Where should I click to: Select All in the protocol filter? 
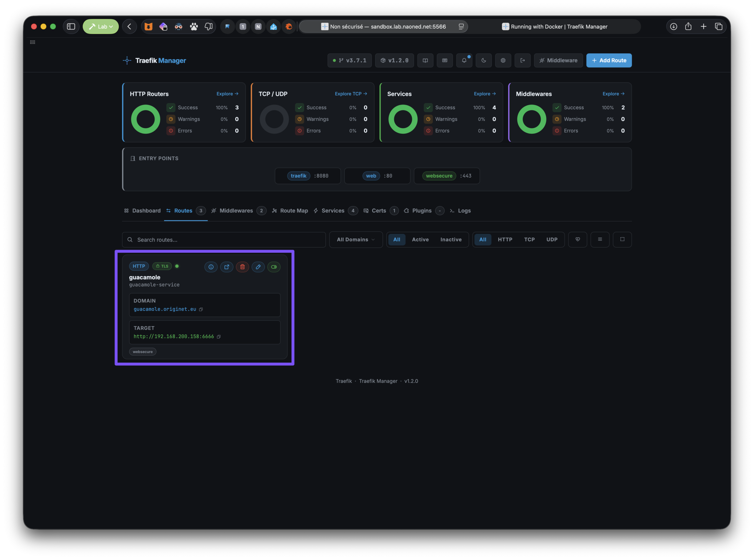click(x=483, y=240)
